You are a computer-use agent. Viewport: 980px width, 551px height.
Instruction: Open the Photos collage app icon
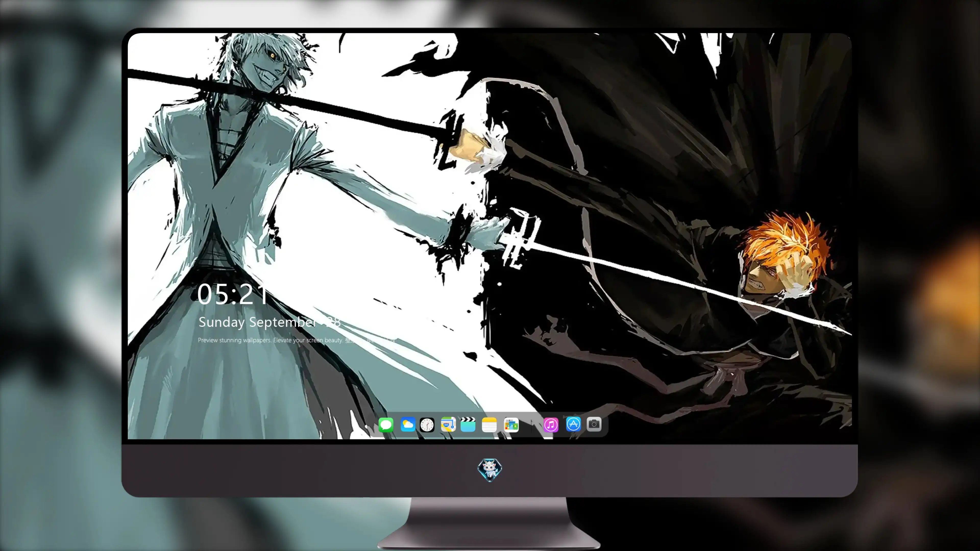point(511,425)
